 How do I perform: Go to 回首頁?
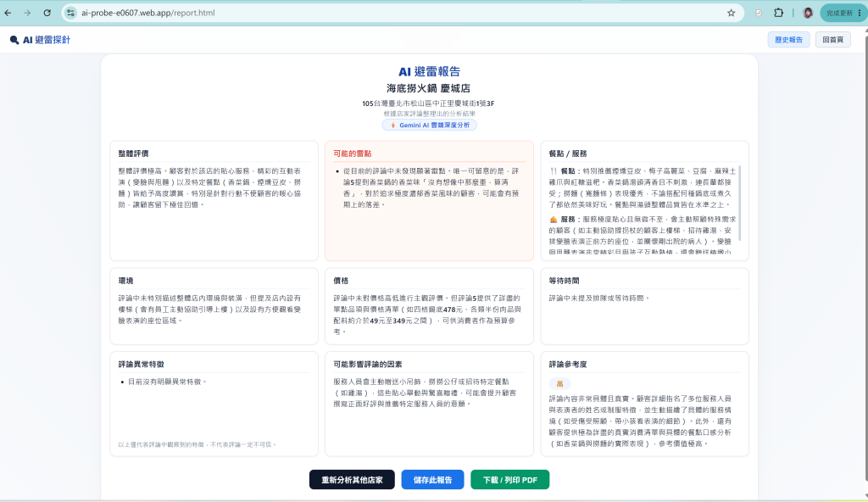click(832, 40)
